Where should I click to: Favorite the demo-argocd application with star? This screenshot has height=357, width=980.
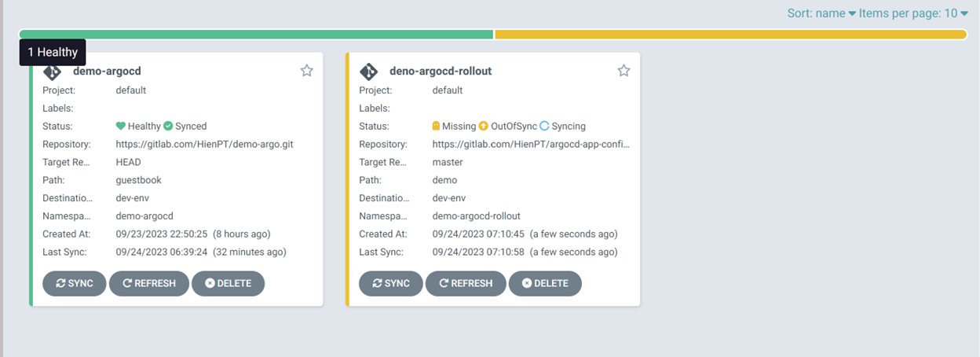point(307,71)
